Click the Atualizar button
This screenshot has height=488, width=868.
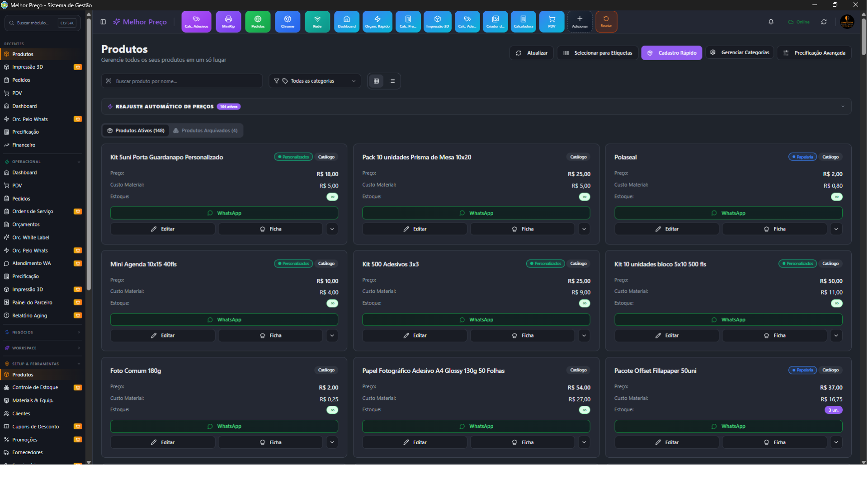pos(532,53)
